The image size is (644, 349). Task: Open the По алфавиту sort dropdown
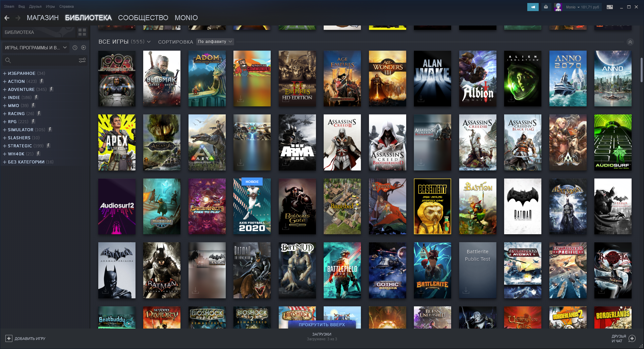point(215,42)
